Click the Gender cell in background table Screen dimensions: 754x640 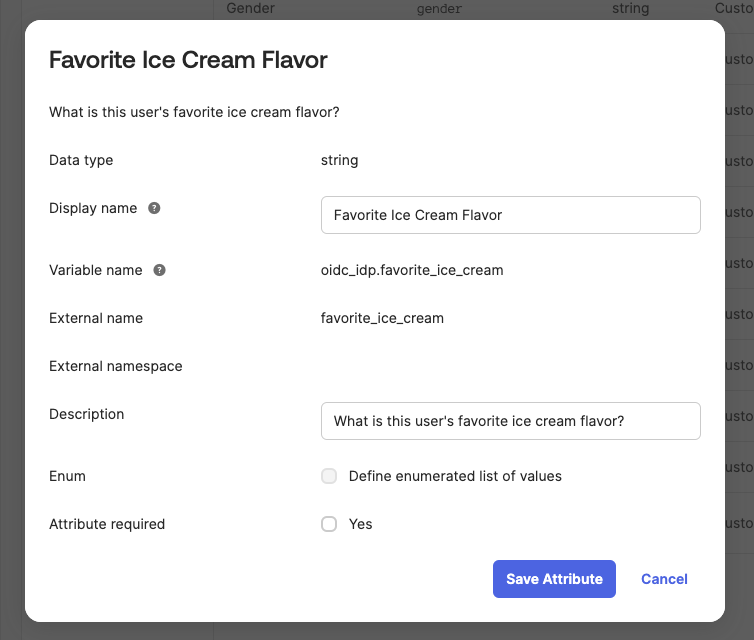coord(250,8)
